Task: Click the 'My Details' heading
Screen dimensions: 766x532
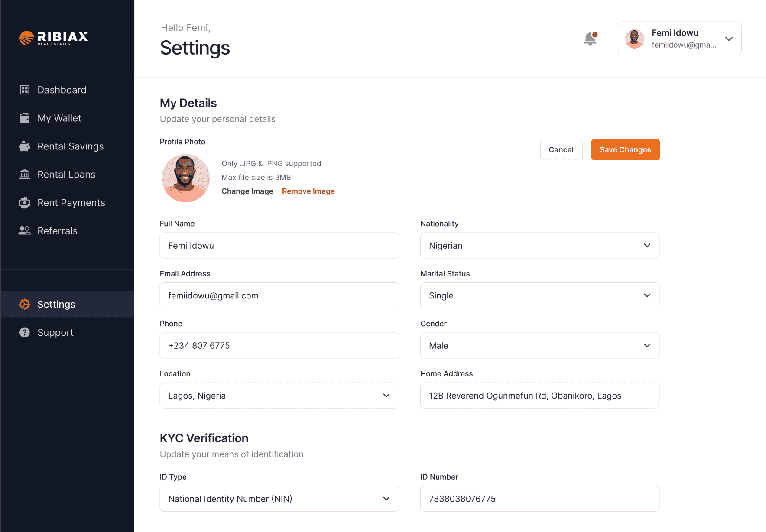Action: [x=188, y=103]
